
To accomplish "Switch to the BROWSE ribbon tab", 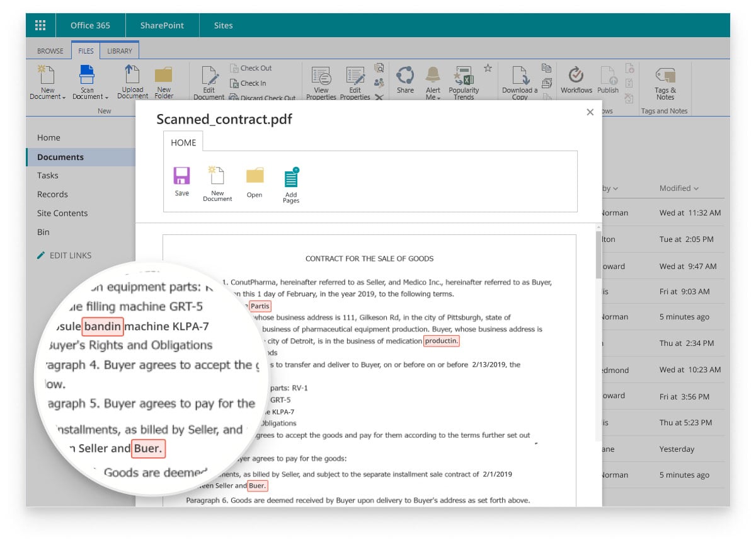I will (50, 51).
